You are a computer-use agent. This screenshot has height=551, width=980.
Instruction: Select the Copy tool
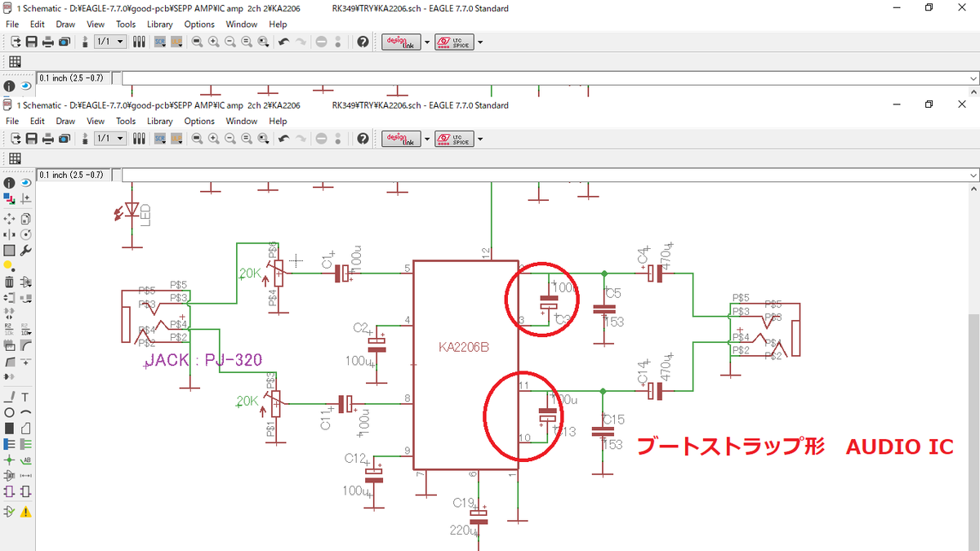[x=25, y=219]
